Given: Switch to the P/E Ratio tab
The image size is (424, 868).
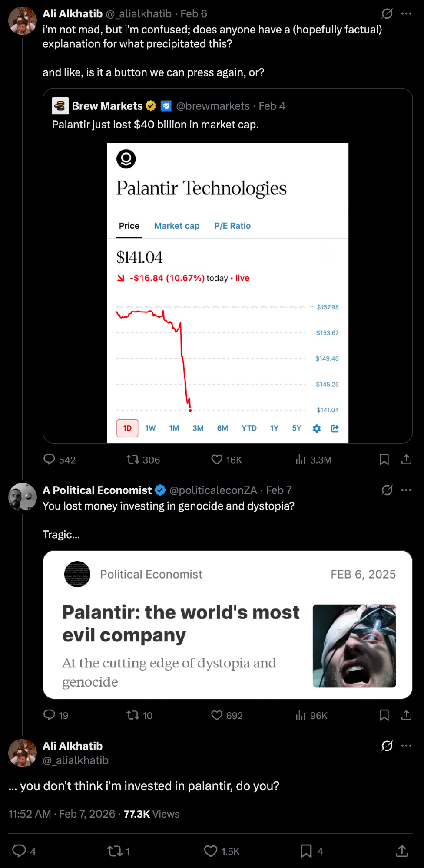Looking at the screenshot, I should click(232, 226).
